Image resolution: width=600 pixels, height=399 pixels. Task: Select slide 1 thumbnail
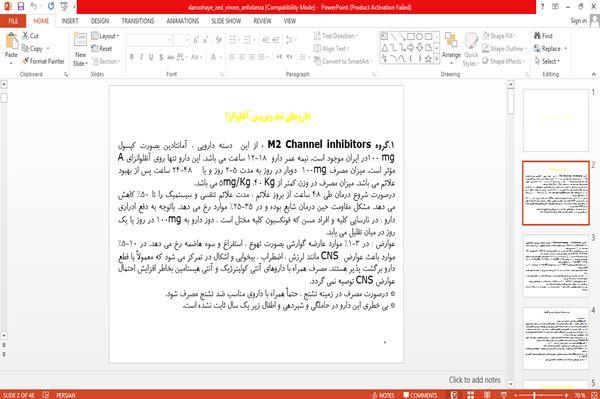(556, 120)
